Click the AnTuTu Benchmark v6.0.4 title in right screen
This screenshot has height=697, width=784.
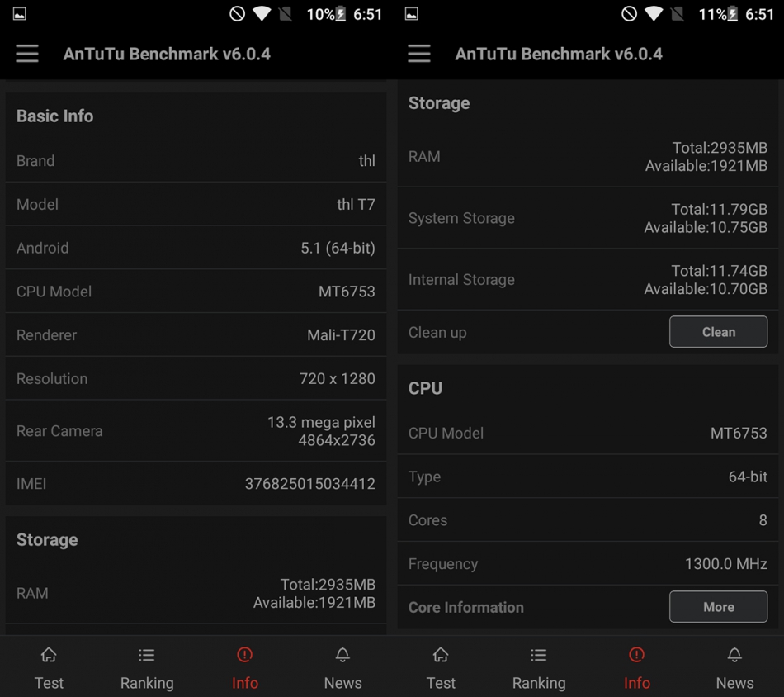click(x=559, y=54)
